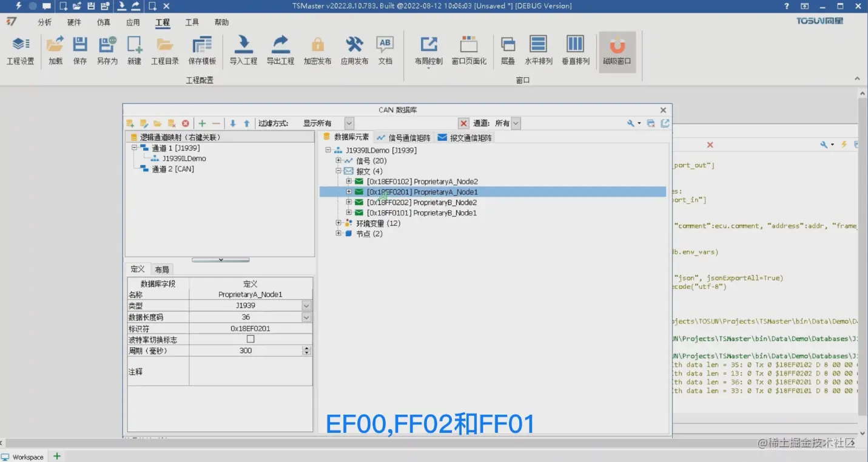Viewport: 868px width, 462px height.
Task: Open the 硬件 menu
Action: coord(74,22)
